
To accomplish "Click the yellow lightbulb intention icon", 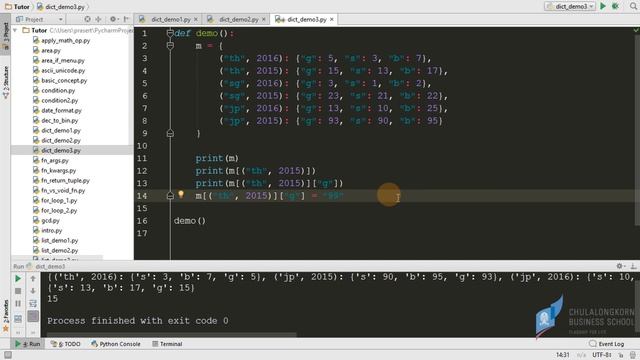I will [181, 195].
